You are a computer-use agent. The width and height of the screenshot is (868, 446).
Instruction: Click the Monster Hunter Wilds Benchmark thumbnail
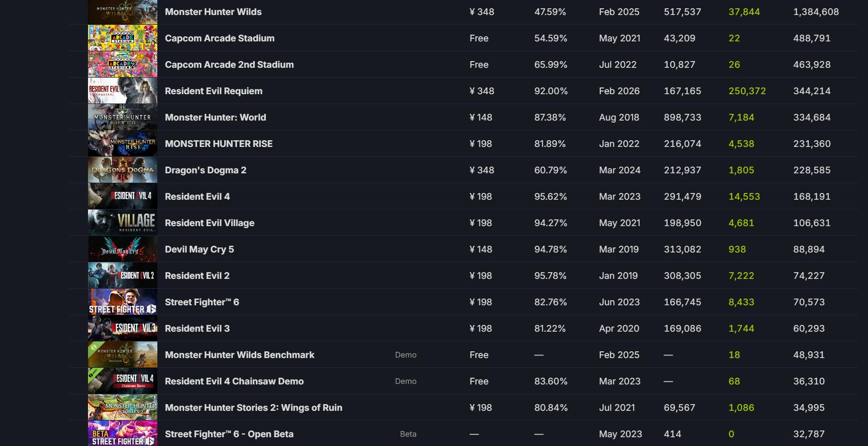(123, 355)
